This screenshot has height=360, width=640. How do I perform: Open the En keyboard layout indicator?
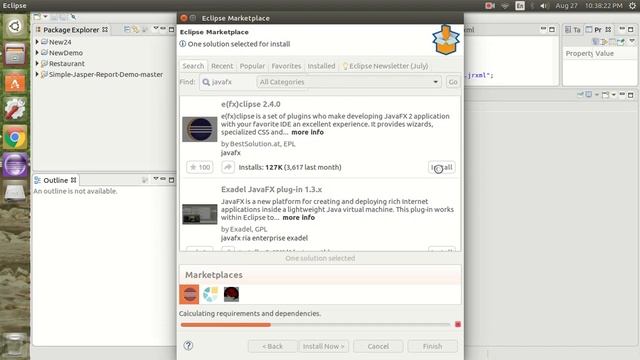pos(520,6)
